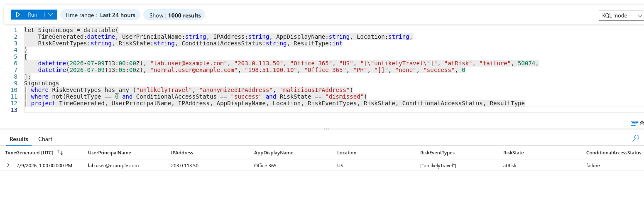Switch to the Chart tab
Screen dimensions: 644x223
coord(45,139)
